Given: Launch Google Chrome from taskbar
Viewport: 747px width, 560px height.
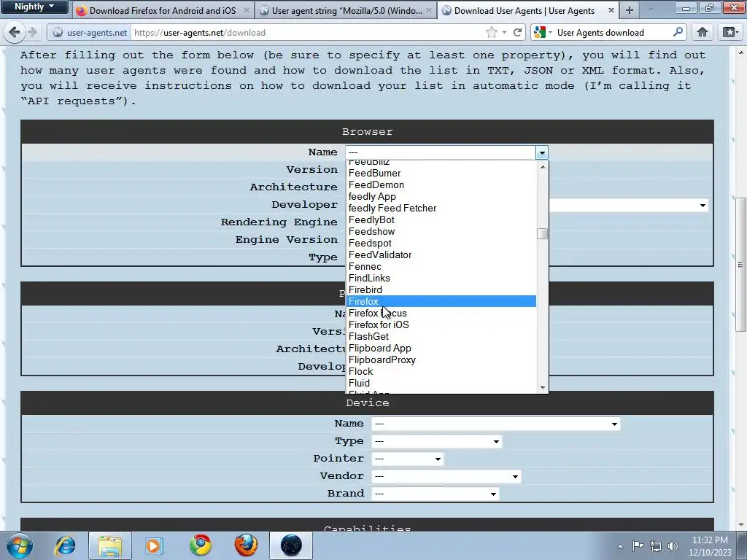Looking at the screenshot, I should point(200,545).
